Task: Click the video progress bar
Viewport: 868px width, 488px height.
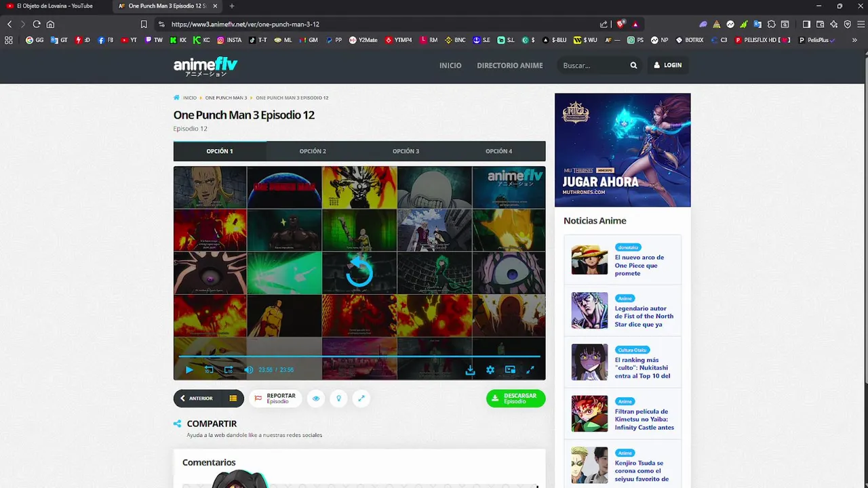Action: pyautogui.click(x=359, y=356)
